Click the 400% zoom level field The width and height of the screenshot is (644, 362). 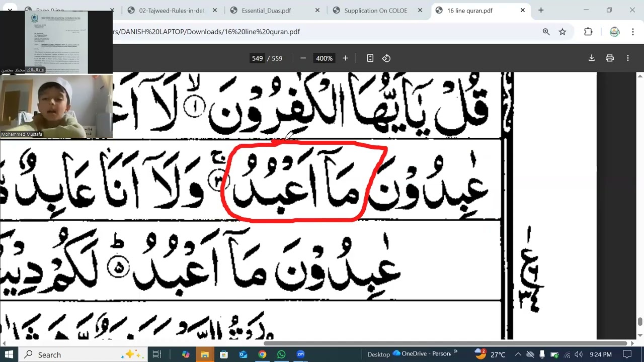pyautogui.click(x=324, y=58)
